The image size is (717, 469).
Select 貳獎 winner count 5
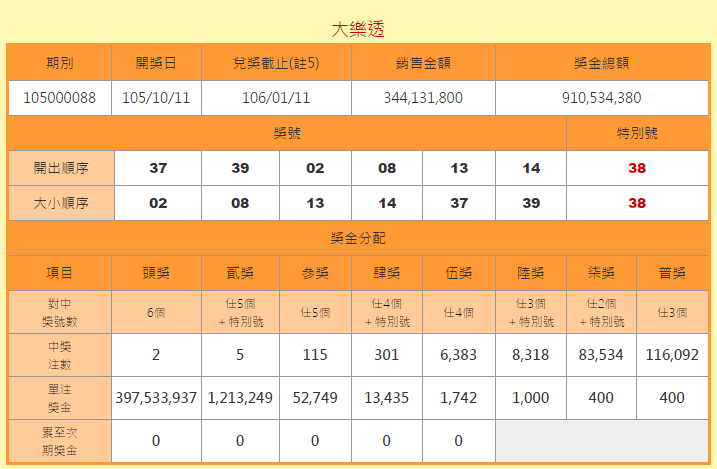coord(240,355)
